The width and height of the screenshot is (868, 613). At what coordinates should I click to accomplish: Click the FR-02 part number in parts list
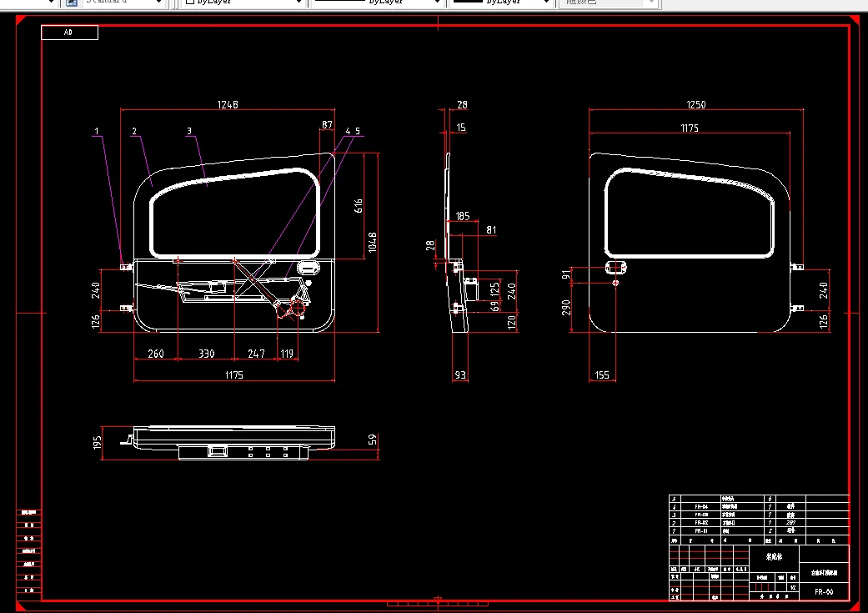pos(701,523)
